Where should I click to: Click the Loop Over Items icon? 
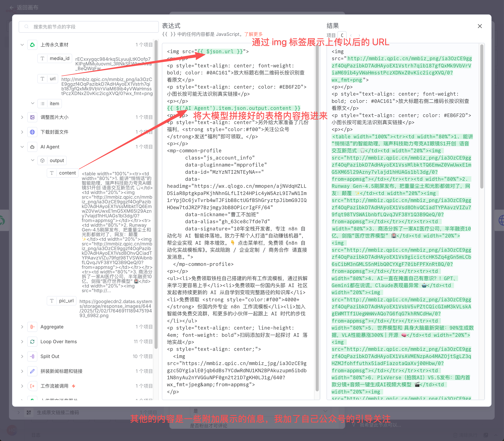click(32, 342)
